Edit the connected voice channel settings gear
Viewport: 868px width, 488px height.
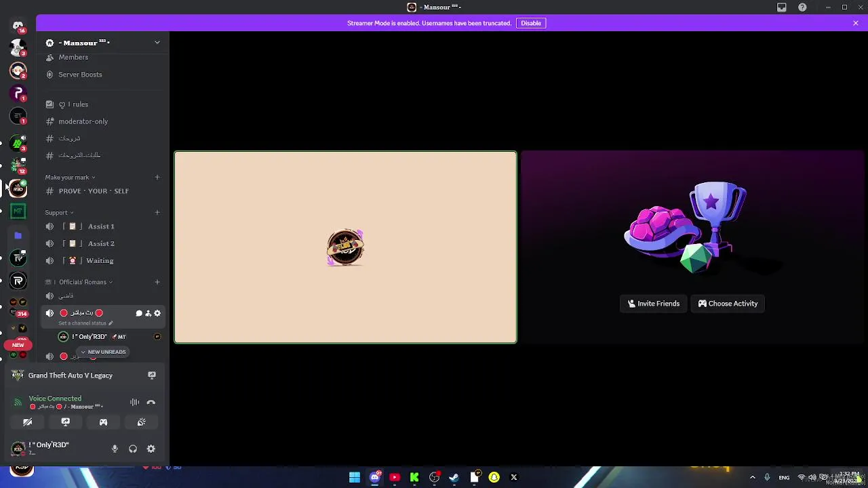point(157,313)
